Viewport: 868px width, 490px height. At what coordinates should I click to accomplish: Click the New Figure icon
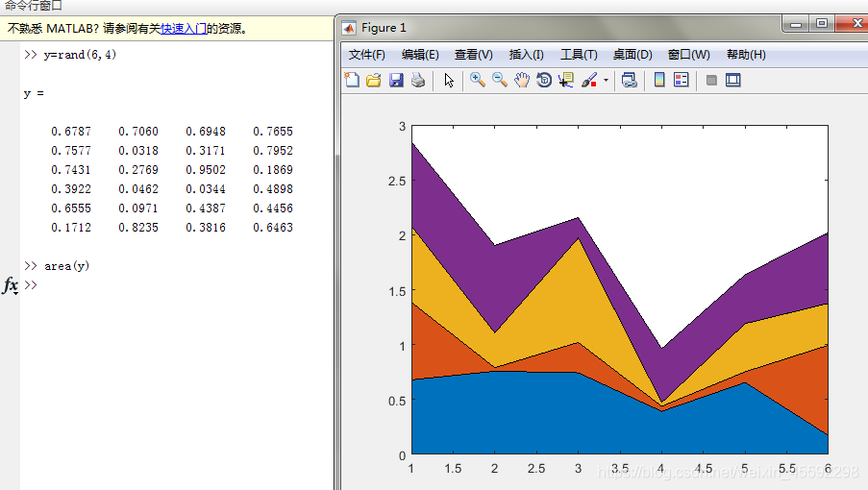pos(352,81)
